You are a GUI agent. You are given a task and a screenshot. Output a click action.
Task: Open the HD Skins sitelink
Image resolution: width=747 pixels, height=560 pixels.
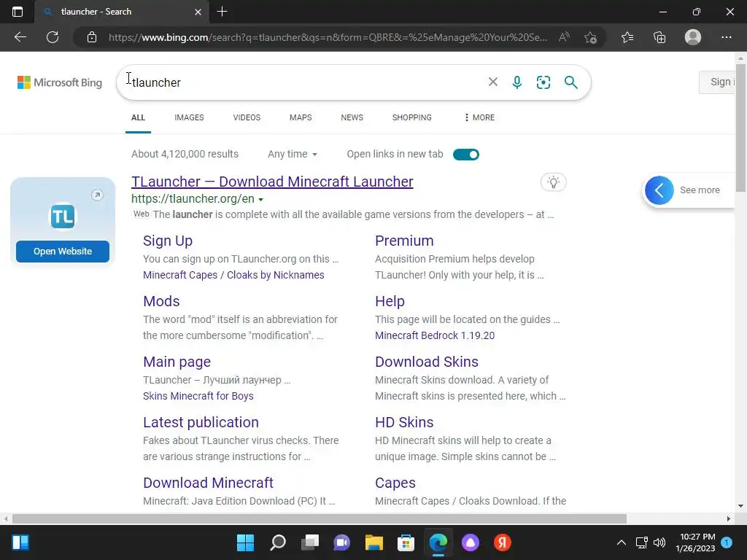click(x=404, y=422)
